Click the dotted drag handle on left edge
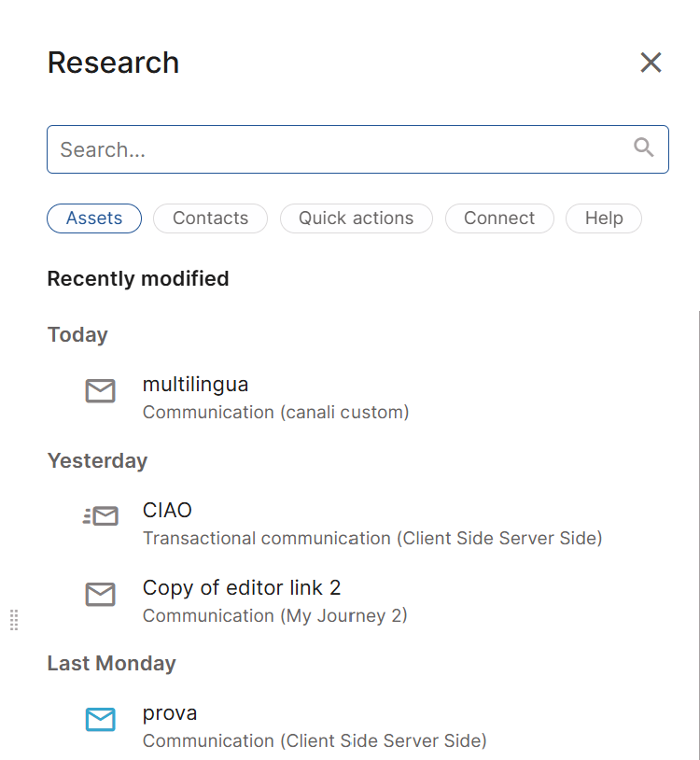The height and width of the screenshot is (760, 700). click(14, 619)
